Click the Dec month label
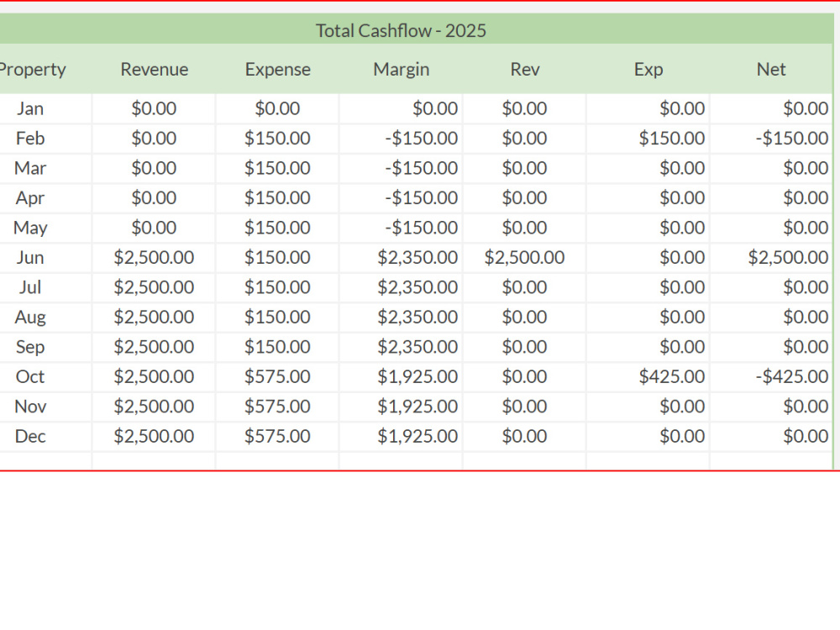Screen dimensions: 840x630 (30, 437)
